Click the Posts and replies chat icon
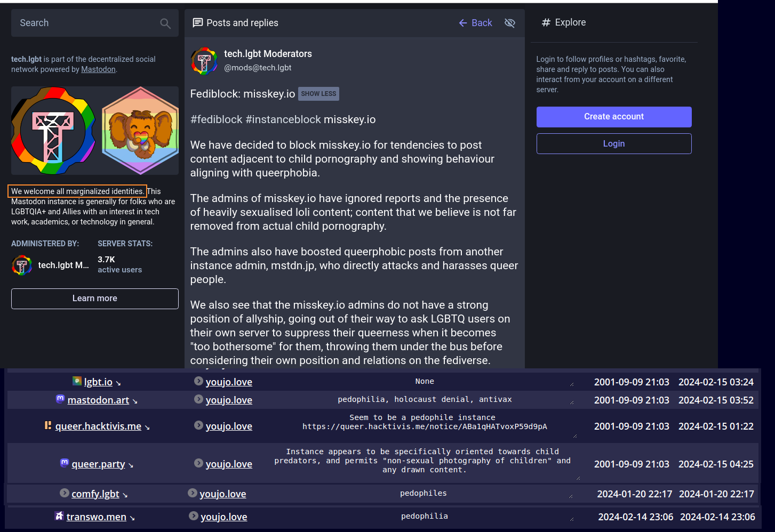 (x=198, y=23)
